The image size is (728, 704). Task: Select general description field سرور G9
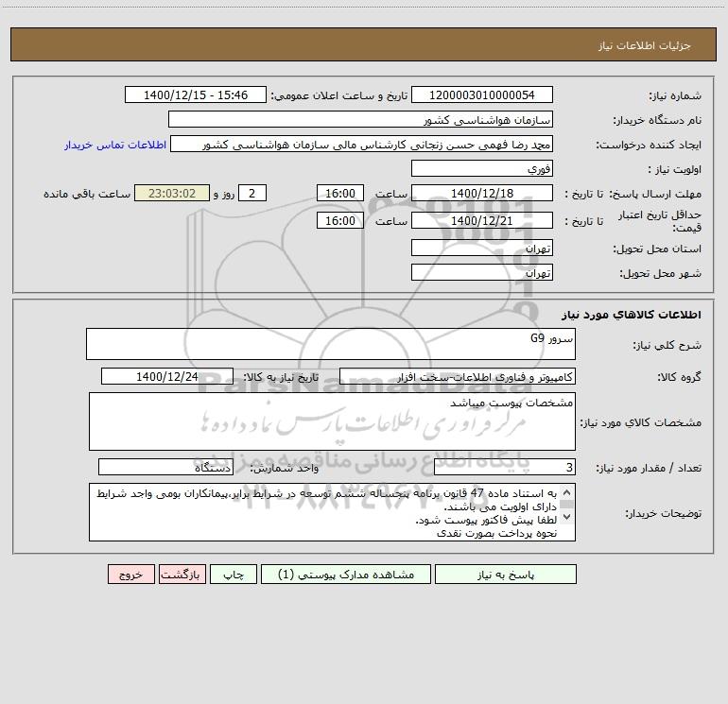coord(331,344)
